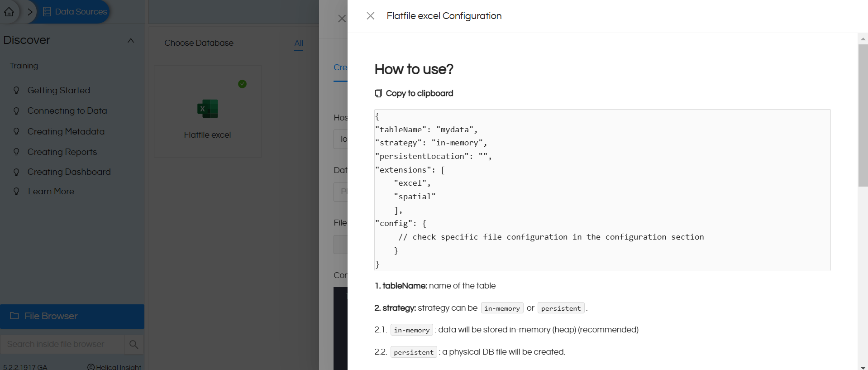Click the Home icon in the breadcrumb
This screenshot has height=370, width=868.
[x=9, y=12]
